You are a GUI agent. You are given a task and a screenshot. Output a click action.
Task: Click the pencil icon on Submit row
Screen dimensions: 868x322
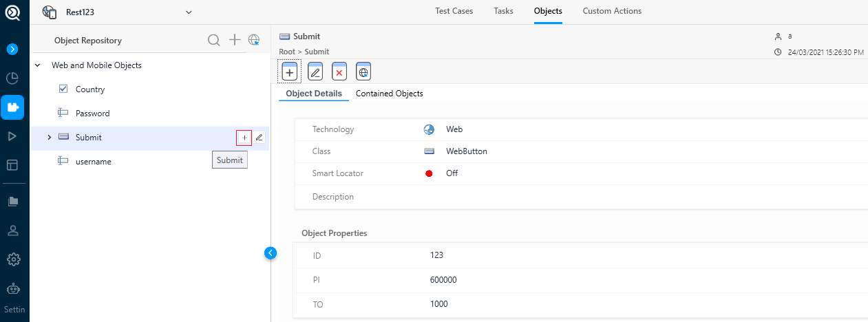(259, 138)
